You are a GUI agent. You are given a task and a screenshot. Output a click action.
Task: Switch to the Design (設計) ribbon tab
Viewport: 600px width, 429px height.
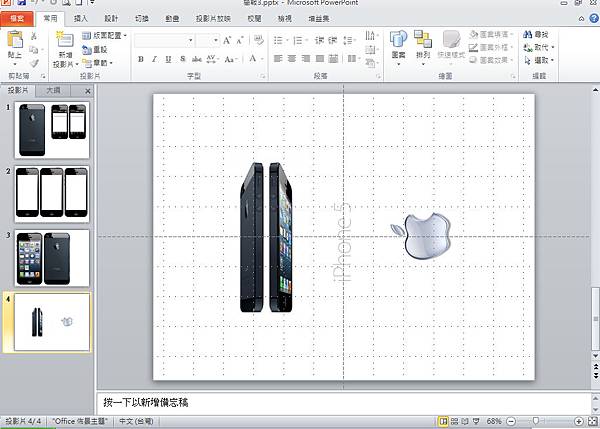[111, 18]
